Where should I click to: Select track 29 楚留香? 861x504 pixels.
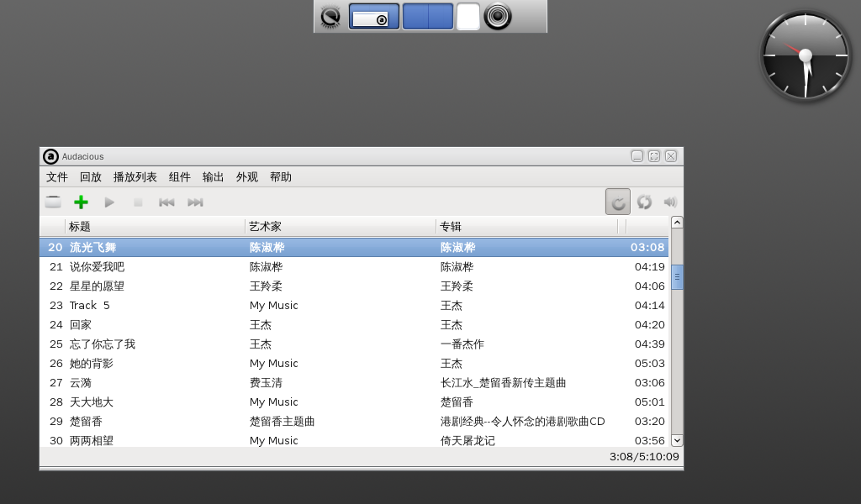tap(354, 421)
